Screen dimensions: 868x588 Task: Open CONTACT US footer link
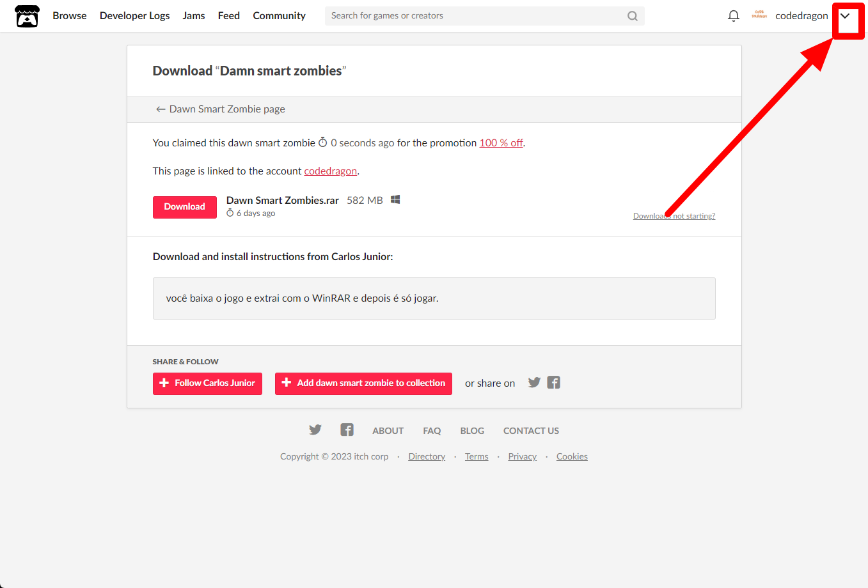point(531,431)
